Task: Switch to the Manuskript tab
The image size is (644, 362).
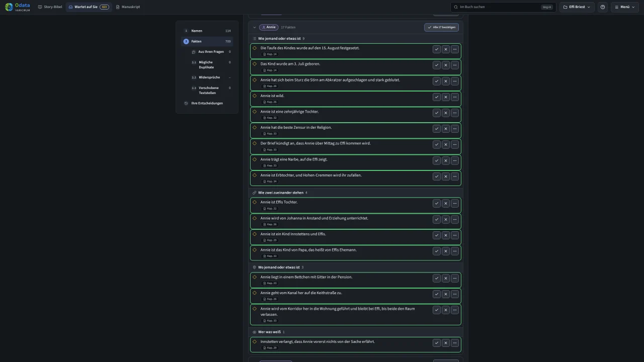Action: point(128,7)
